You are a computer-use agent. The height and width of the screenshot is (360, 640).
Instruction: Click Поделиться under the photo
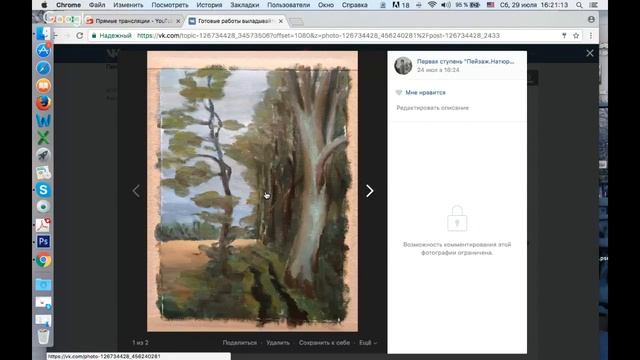click(x=240, y=343)
